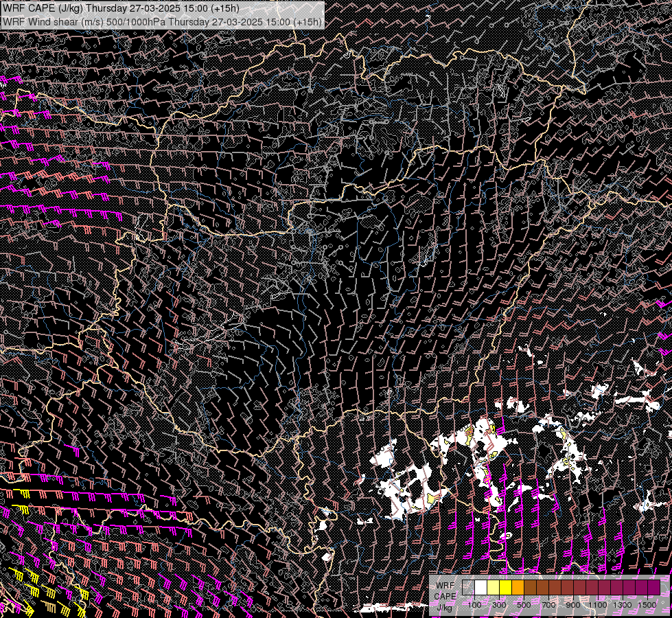The height and width of the screenshot is (618, 672).
Task: Select the white CAPE legend swatch
Action: pos(481,587)
